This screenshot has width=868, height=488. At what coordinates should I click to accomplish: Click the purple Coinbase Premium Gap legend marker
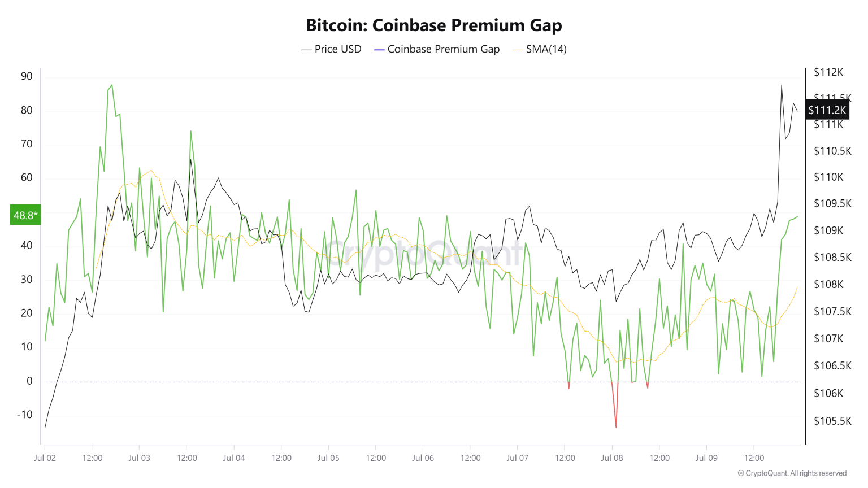coord(379,50)
